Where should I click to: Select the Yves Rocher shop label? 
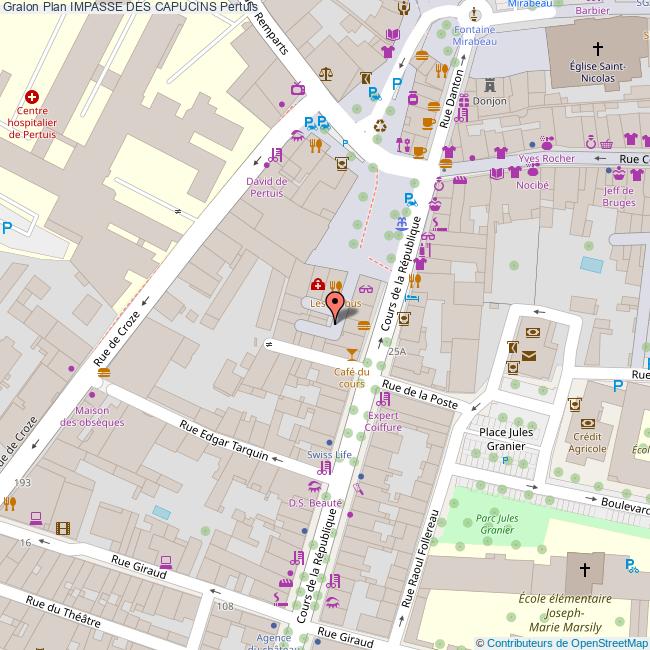coord(546,158)
